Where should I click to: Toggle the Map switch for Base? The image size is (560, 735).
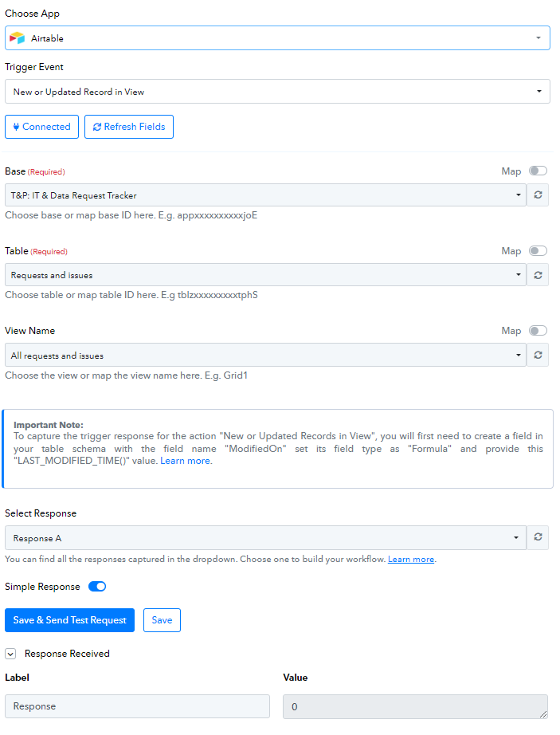click(x=538, y=171)
